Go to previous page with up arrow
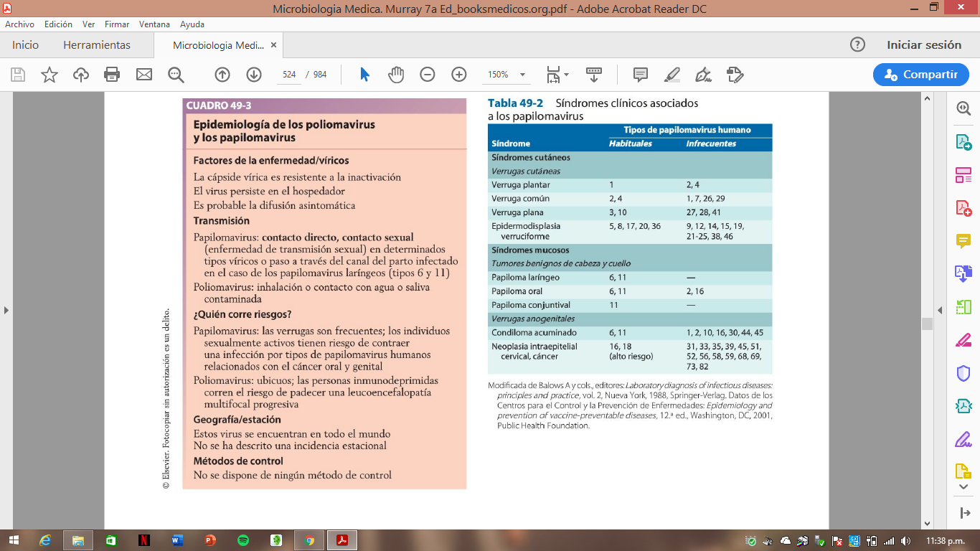The image size is (980, 551). pos(222,75)
